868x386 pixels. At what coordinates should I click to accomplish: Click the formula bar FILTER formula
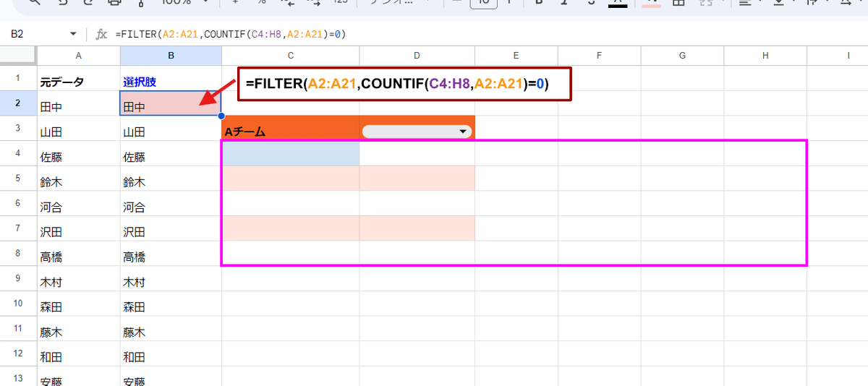[x=230, y=34]
